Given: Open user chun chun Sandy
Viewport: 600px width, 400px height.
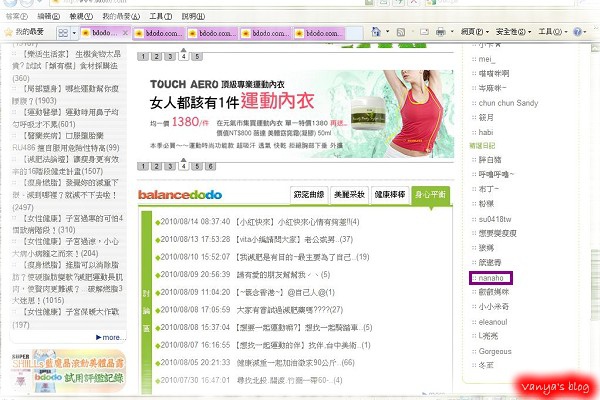Looking at the screenshot, I should coord(508,103).
